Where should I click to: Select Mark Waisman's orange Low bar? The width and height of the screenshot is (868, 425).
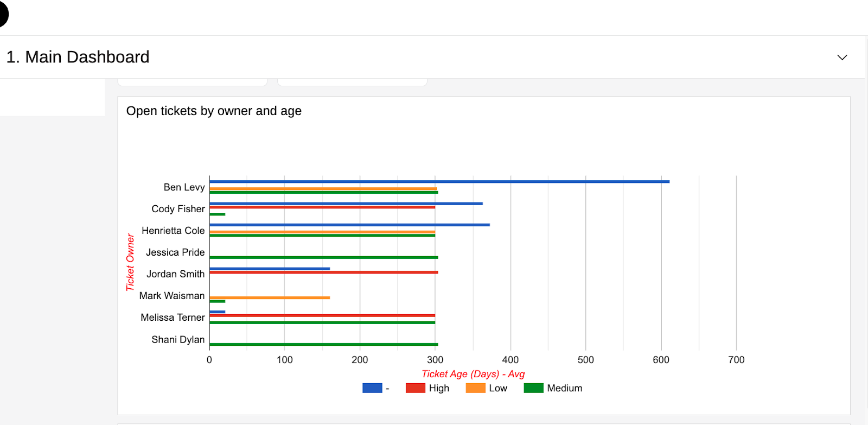(x=270, y=297)
